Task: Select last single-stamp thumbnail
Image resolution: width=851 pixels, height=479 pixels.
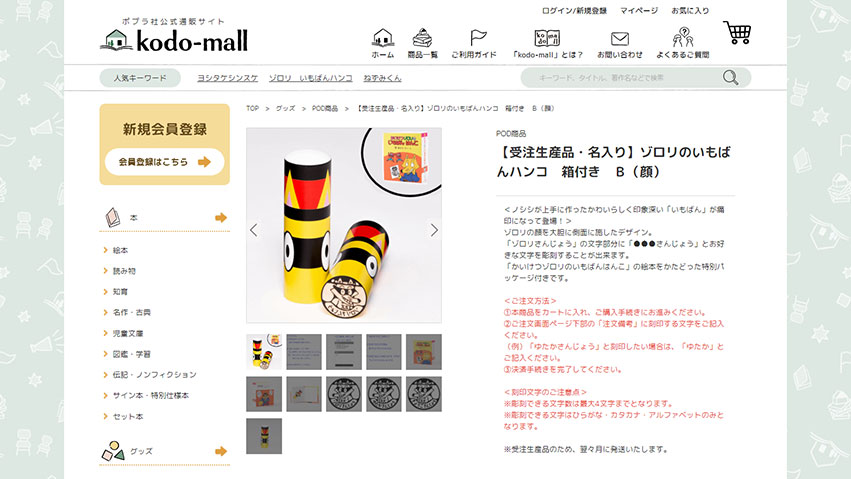Action: 264,436
